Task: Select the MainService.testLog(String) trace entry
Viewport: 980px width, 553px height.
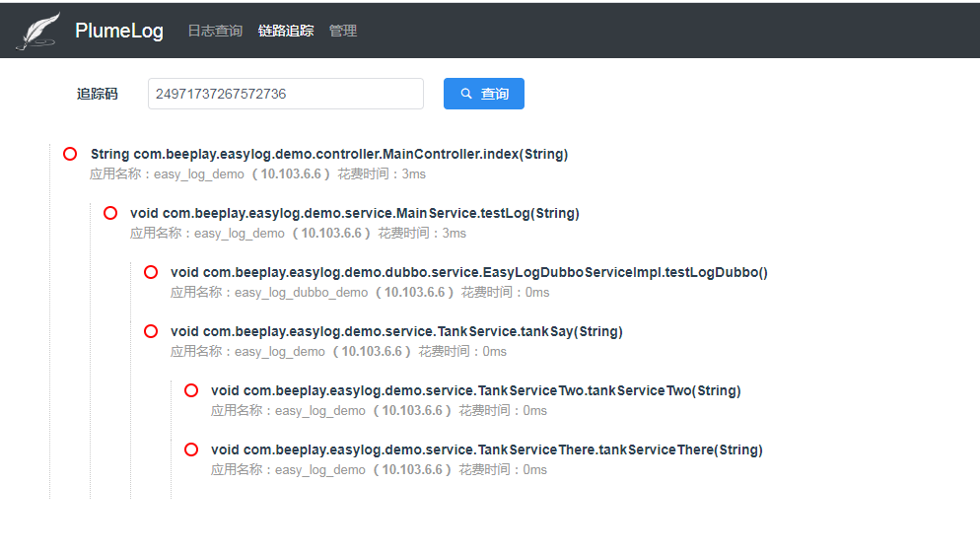Action: (355, 213)
